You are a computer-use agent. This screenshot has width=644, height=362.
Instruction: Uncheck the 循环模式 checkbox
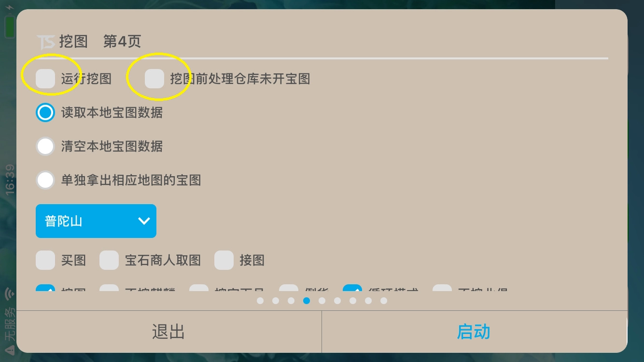pyautogui.click(x=352, y=290)
